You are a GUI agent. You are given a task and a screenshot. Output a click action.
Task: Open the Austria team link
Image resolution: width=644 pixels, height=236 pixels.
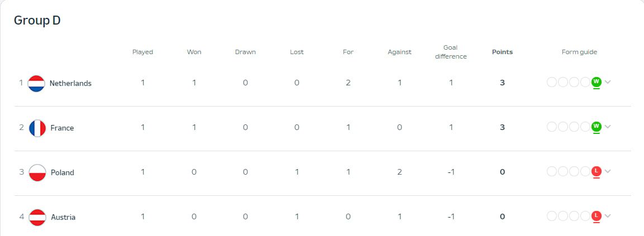[x=63, y=217]
